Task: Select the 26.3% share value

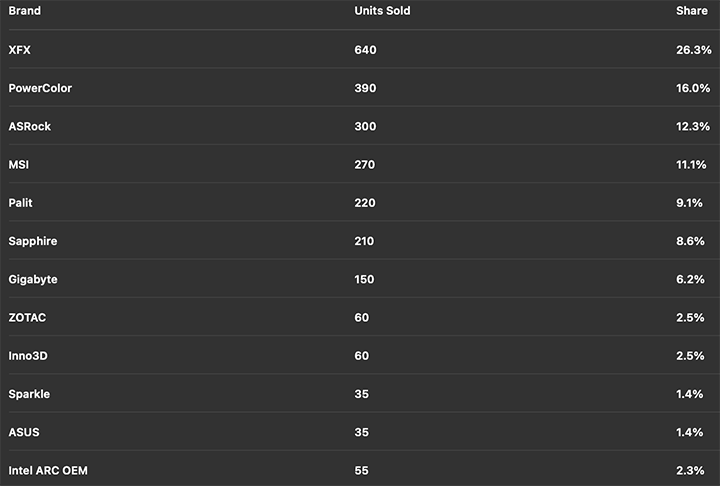Action: [692, 50]
